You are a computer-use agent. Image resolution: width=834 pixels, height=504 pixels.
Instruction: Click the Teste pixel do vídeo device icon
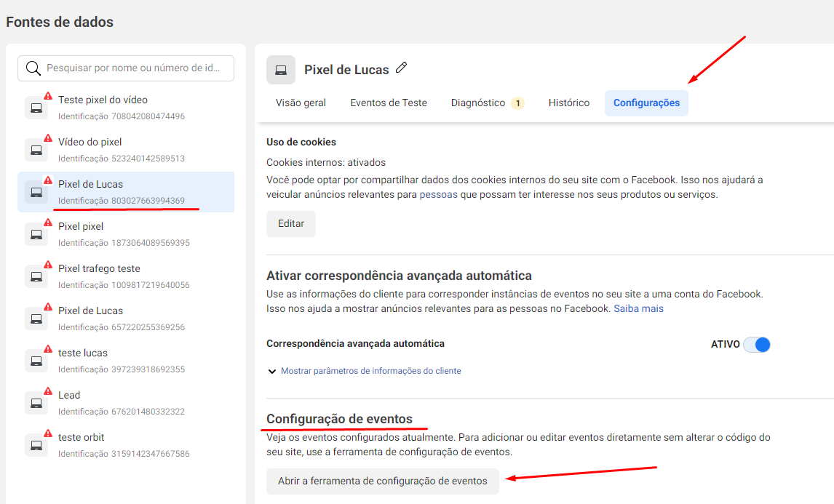pyautogui.click(x=36, y=108)
